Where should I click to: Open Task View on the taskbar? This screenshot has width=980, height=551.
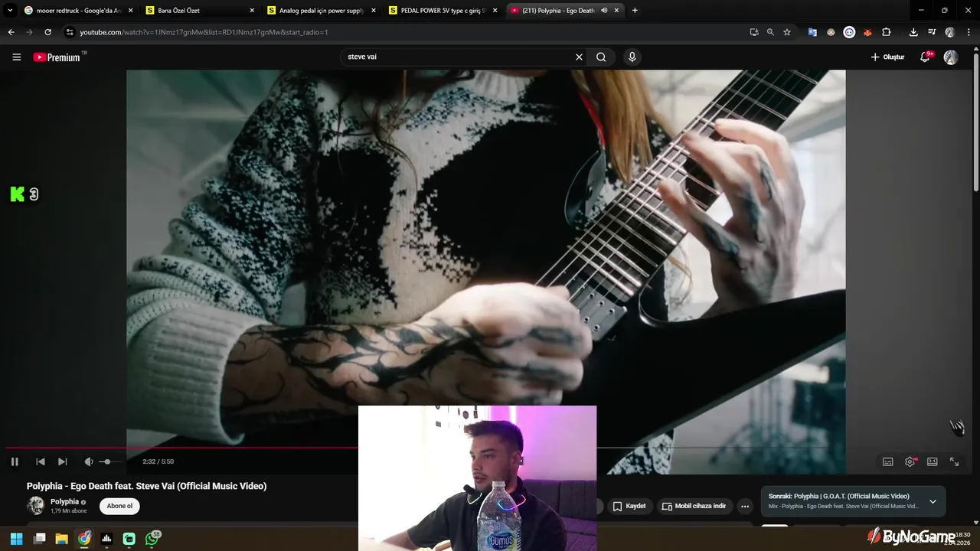[39, 539]
